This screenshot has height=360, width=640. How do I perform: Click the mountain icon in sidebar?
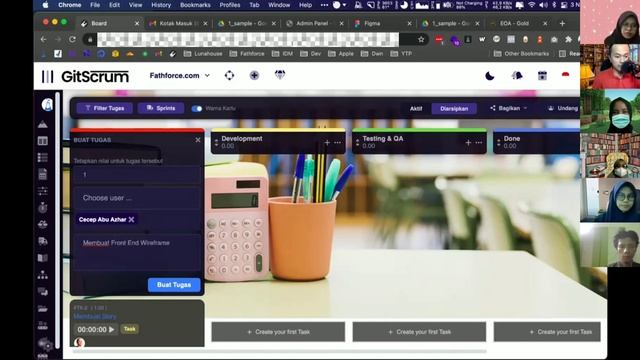coord(42,124)
